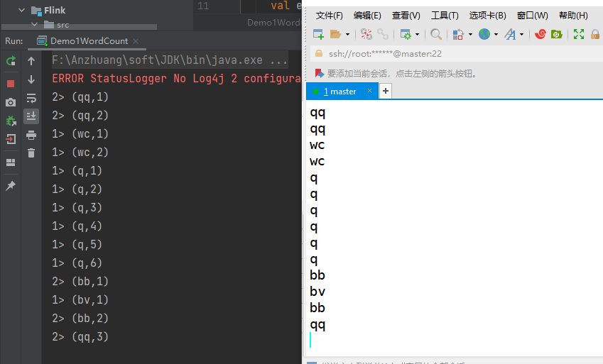Launch Xftp via the red swirl icon

click(x=540, y=34)
